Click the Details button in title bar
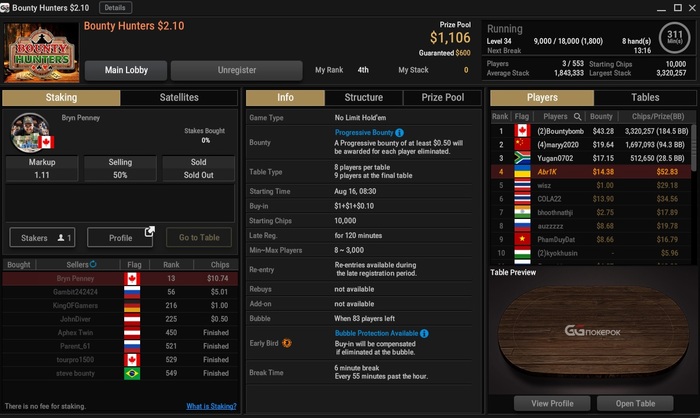The width and height of the screenshot is (700, 418). tap(115, 8)
